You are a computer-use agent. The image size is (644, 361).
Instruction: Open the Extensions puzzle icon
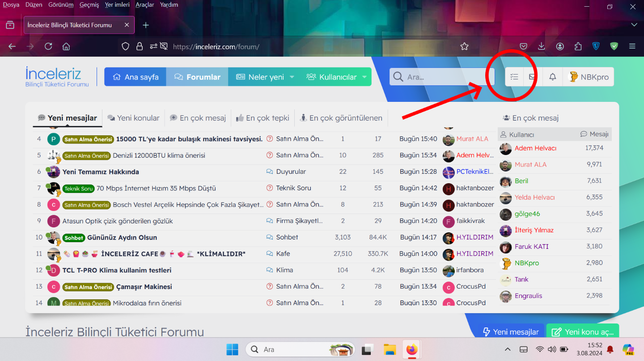[x=578, y=46]
